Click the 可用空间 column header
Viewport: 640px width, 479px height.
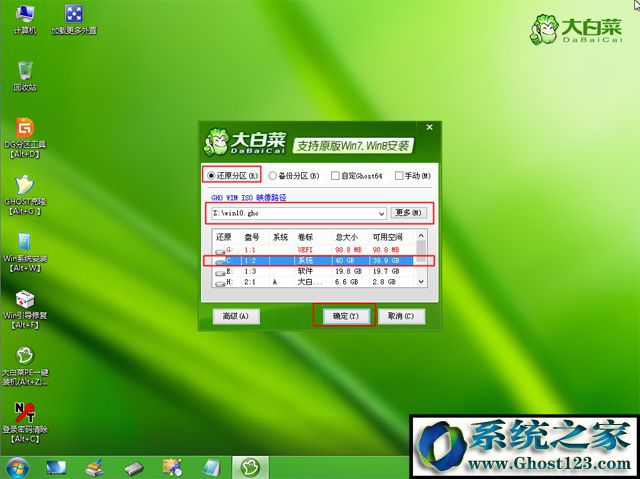pyautogui.click(x=387, y=237)
